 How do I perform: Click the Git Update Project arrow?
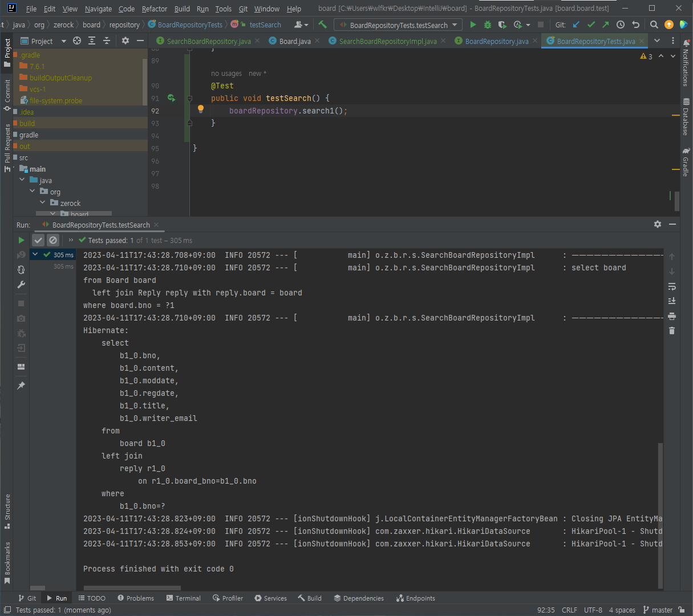pos(576,25)
